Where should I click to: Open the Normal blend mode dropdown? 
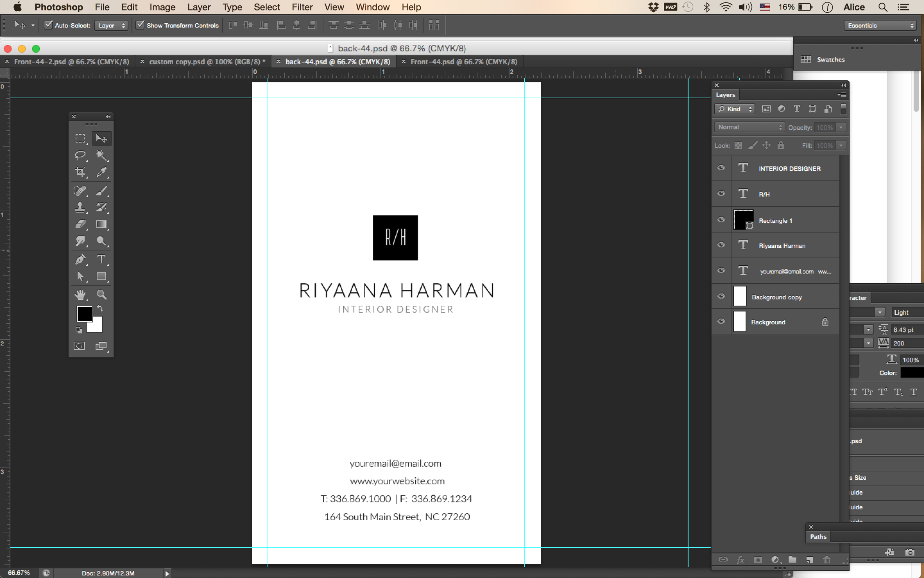coord(749,127)
